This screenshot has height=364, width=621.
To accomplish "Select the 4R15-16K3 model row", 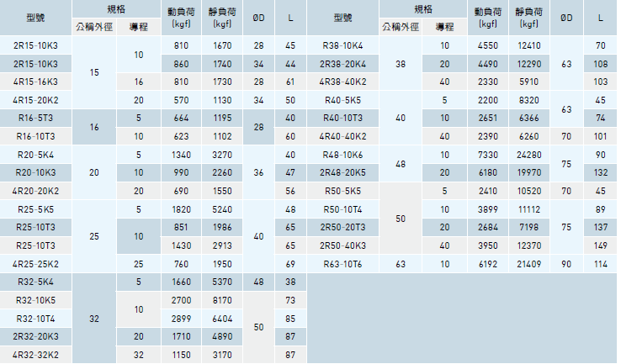I will (36, 82).
